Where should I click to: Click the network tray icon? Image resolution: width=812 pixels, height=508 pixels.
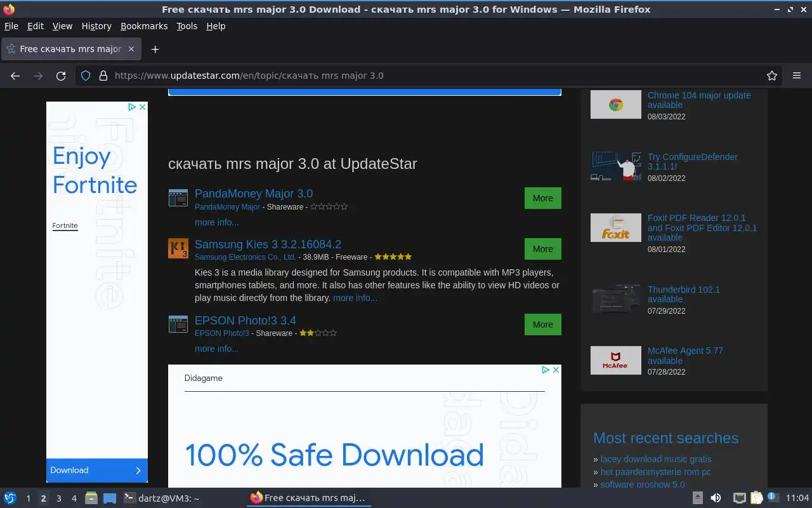pos(739,498)
